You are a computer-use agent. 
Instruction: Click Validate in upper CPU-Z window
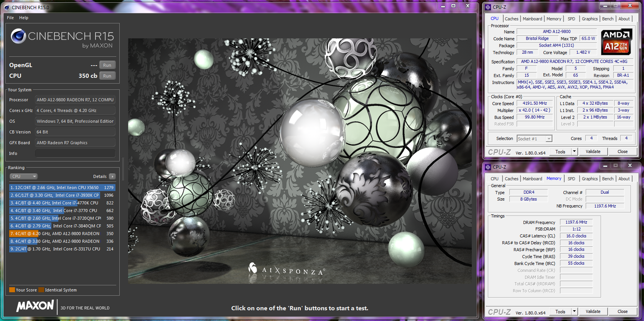[593, 151]
